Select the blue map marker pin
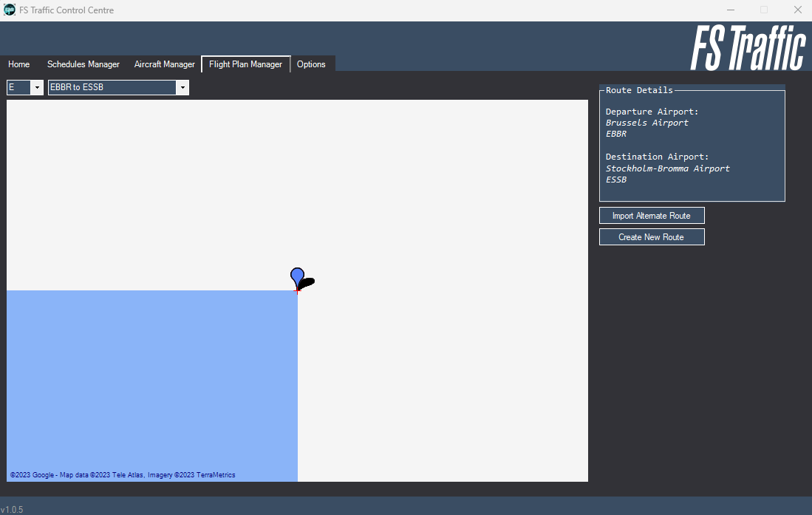Viewport: 812px width, 515px height. pos(296,275)
